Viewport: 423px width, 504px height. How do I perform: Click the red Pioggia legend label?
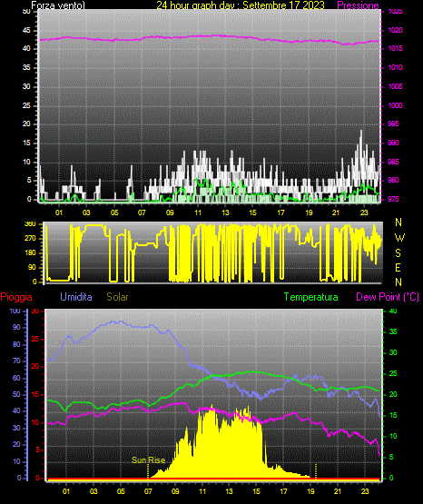coord(16,297)
